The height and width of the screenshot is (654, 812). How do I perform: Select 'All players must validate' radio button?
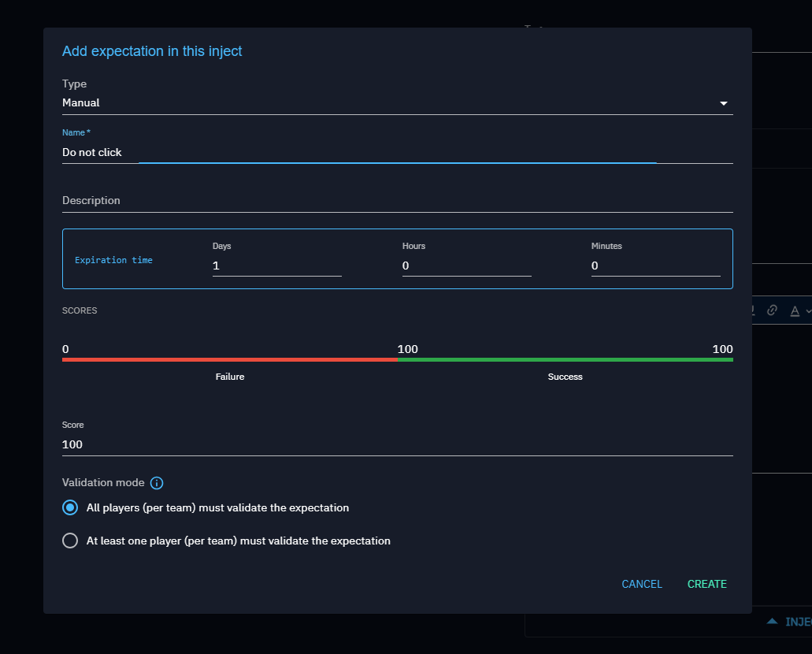click(x=70, y=507)
